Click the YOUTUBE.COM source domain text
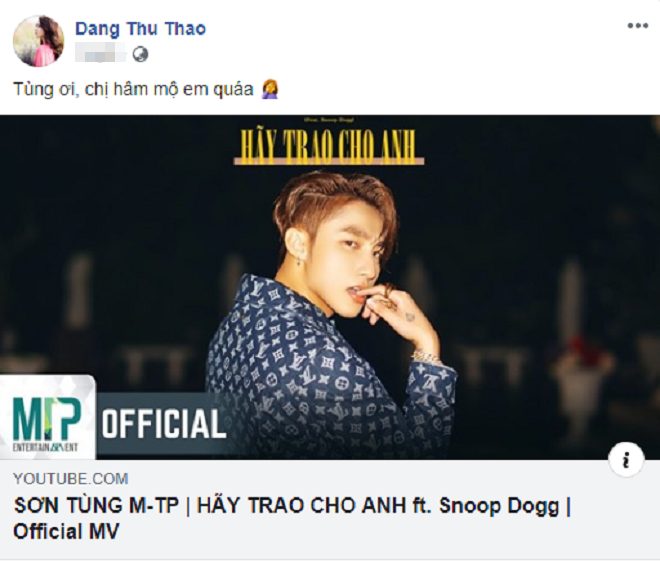The image size is (660, 563). tap(71, 478)
